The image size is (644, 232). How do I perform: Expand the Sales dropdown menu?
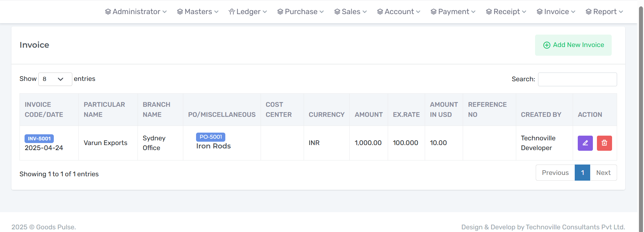[350, 11]
